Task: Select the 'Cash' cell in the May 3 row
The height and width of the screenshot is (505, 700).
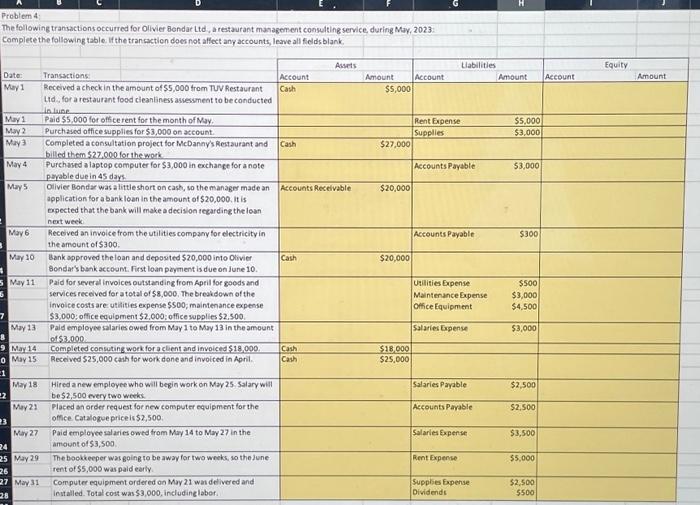Action: click(x=288, y=144)
